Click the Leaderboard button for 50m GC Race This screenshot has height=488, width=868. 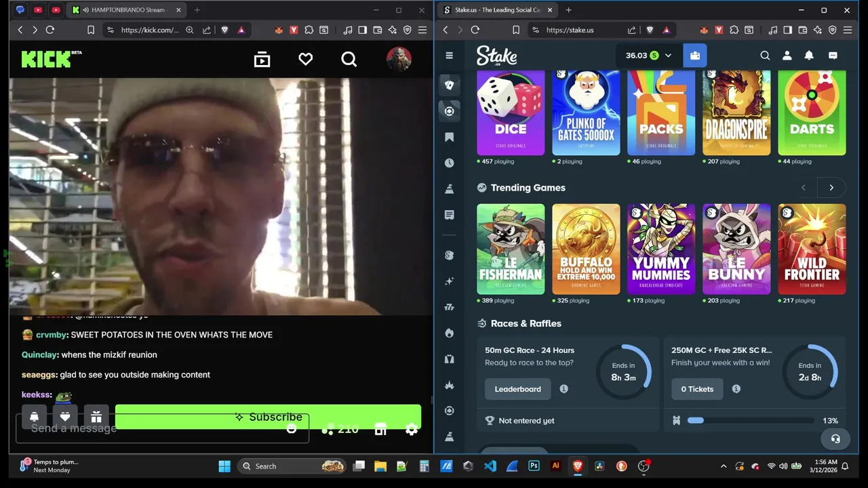(517, 389)
